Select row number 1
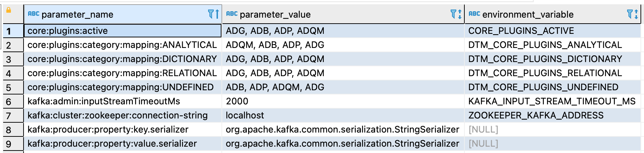Viewport: 644px width, 153px height. pyautogui.click(x=9, y=31)
